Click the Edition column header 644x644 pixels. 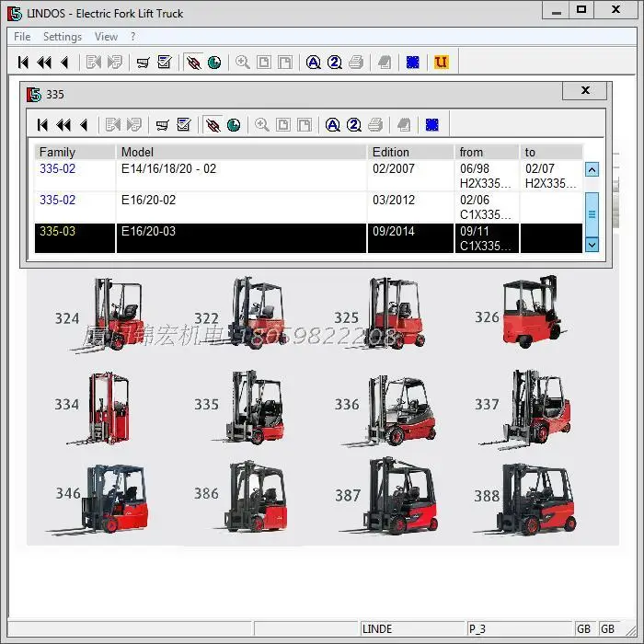click(x=410, y=152)
